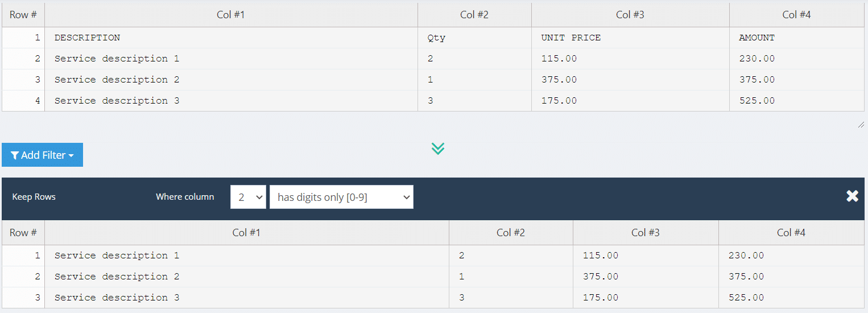Click the filtered table Col #3 header
868x313 pixels.
(646, 232)
